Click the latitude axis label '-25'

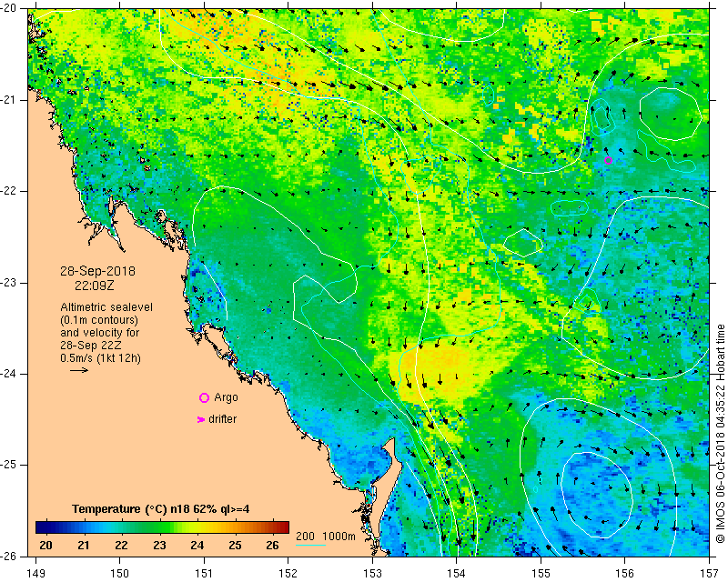pos(9,465)
